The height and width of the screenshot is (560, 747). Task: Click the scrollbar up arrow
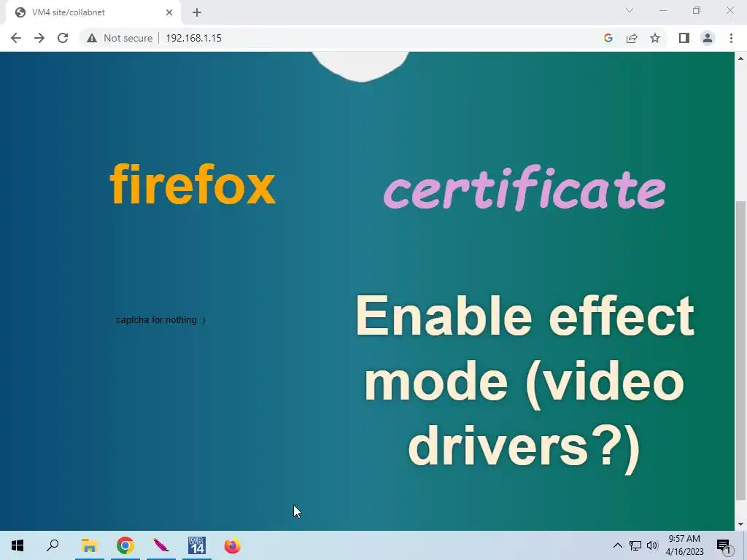coord(740,58)
